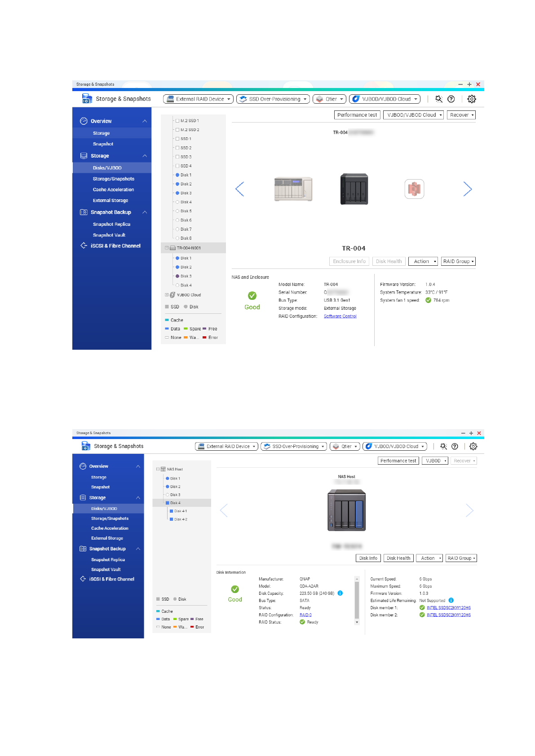Select the black TR-004 enclosure thumbnail
The image size is (535, 756).
pyautogui.click(x=354, y=189)
